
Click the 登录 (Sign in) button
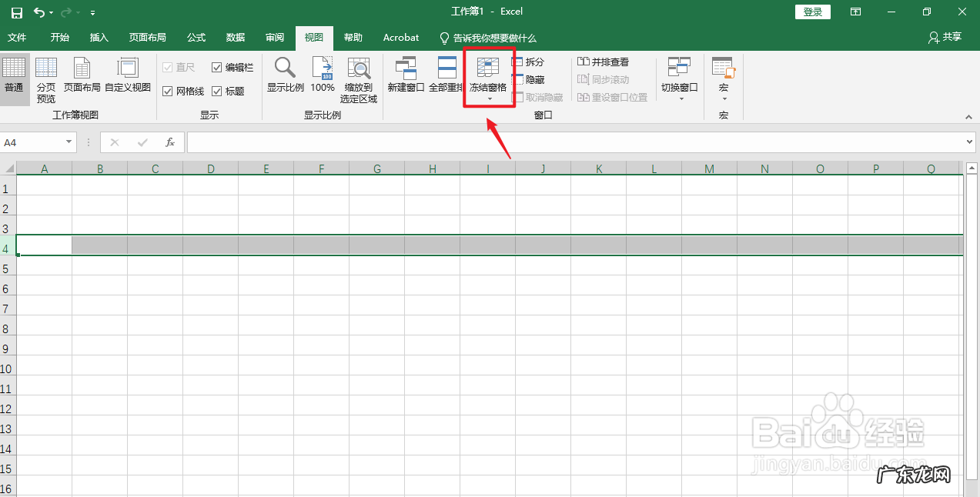coord(812,12)
